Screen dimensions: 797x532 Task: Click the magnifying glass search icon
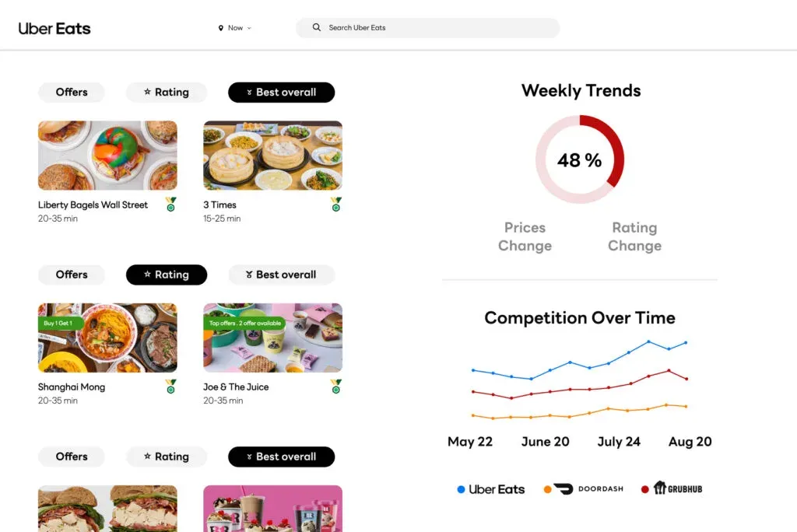pos(316,27)
